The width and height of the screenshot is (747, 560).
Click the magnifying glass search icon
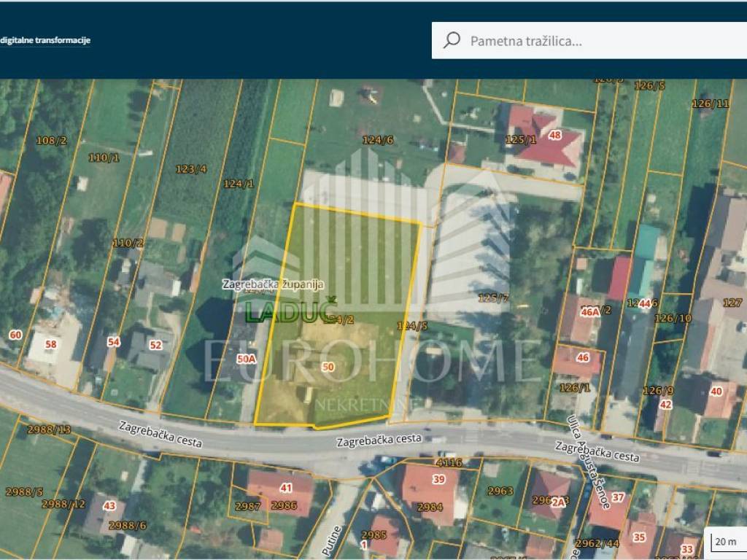pyautogui.click(x=452, y=40)
